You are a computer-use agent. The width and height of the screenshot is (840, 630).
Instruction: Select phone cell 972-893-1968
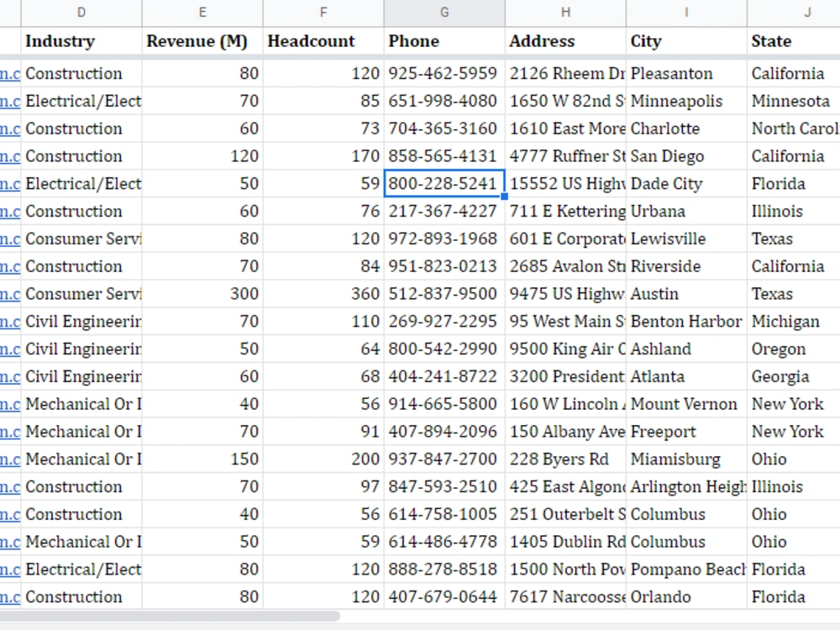(x=444, y=239)
